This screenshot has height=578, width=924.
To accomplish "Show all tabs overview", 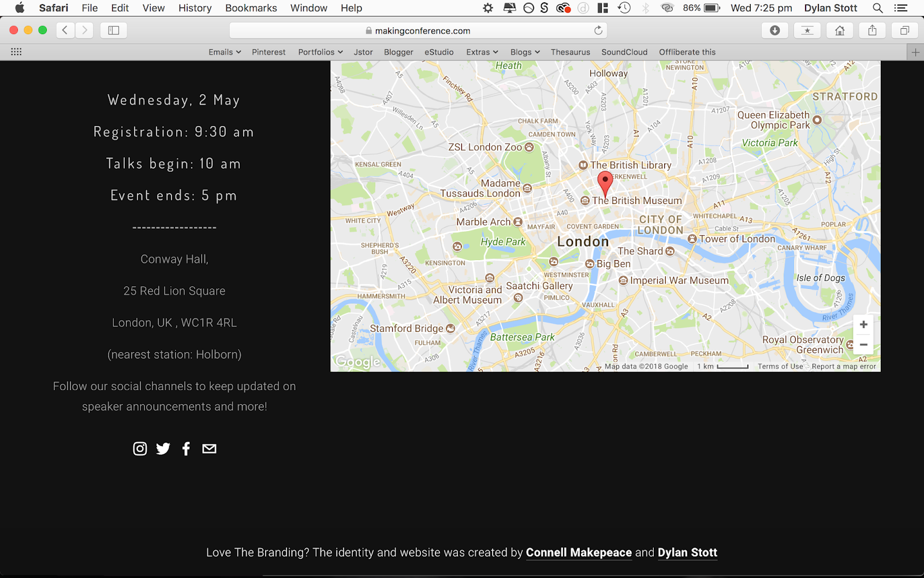I will [904, 30].
